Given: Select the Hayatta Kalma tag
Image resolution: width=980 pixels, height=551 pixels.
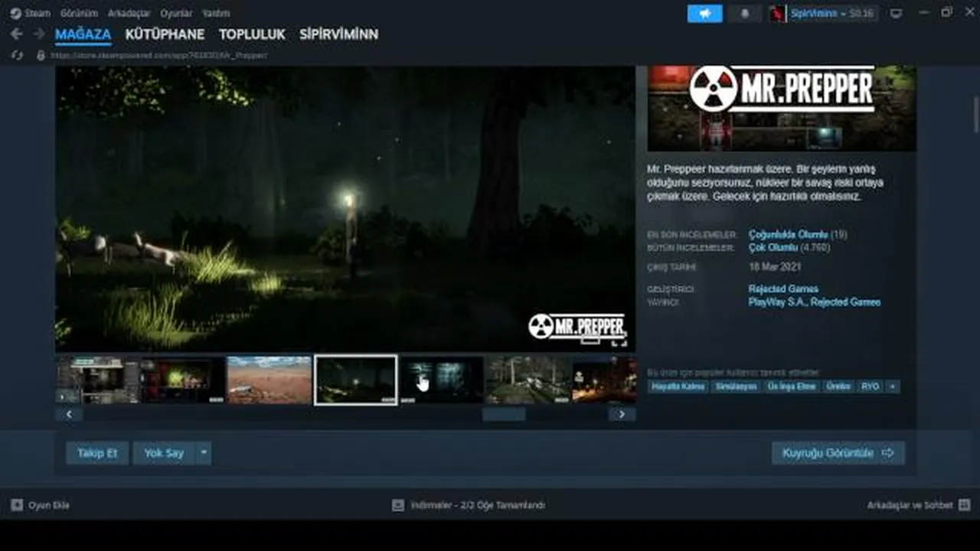Looking at the screenshot, I should point(678,386).
